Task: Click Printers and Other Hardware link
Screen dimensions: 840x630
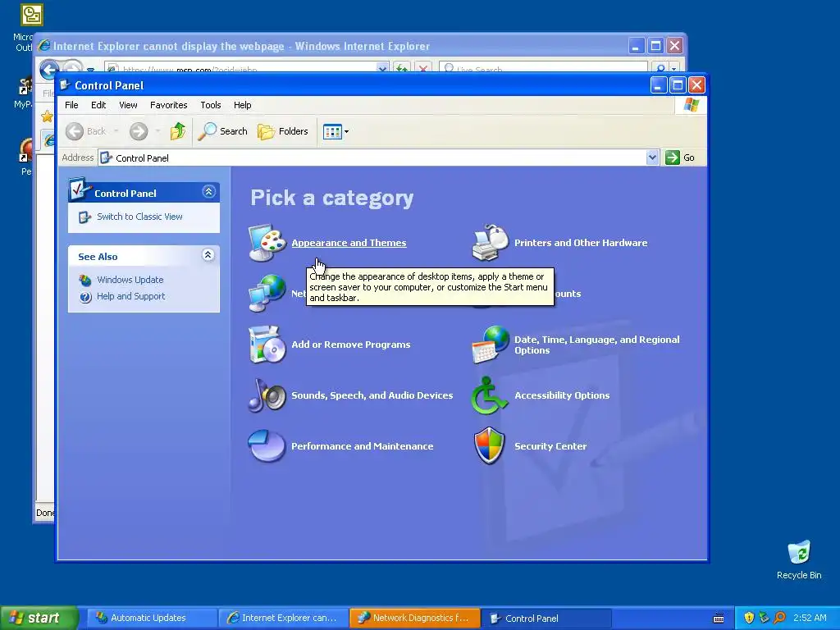Action: (581, 243)
